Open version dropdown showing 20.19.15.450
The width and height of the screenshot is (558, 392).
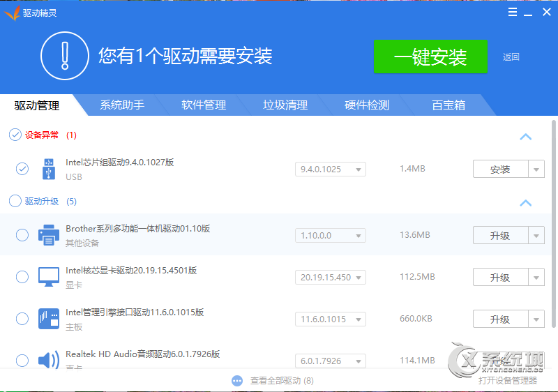point(330,278)
